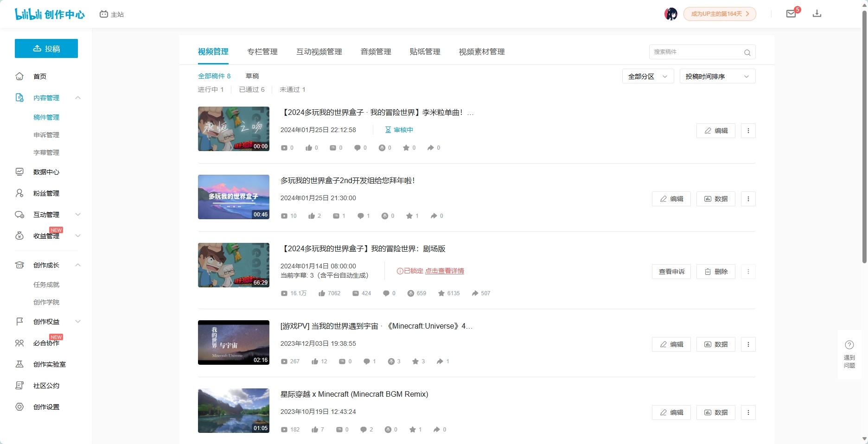The image size is (868, 444).
Task: Open the 投稿时间排序 dropdown
Action: point(717,76)
